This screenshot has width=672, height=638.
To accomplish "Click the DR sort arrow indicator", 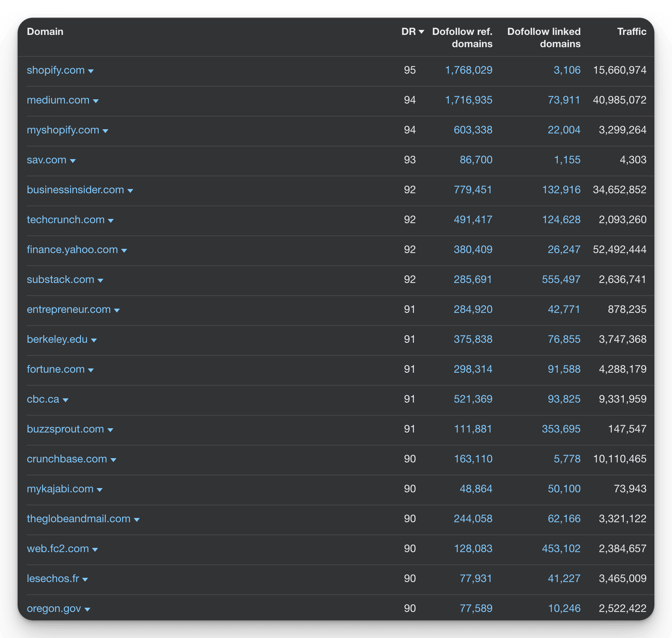I will 421,32.
